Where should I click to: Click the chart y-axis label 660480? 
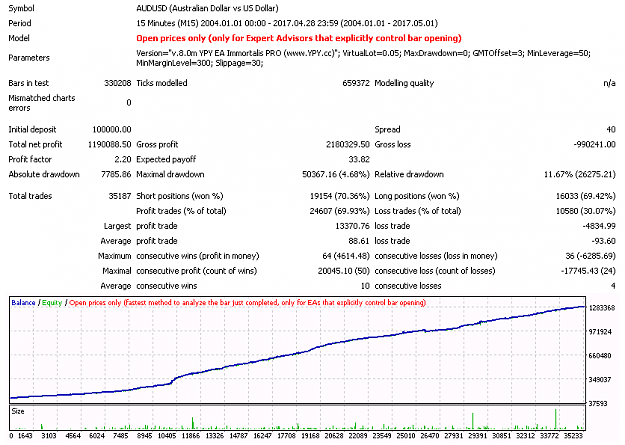[x=600, y=356]
